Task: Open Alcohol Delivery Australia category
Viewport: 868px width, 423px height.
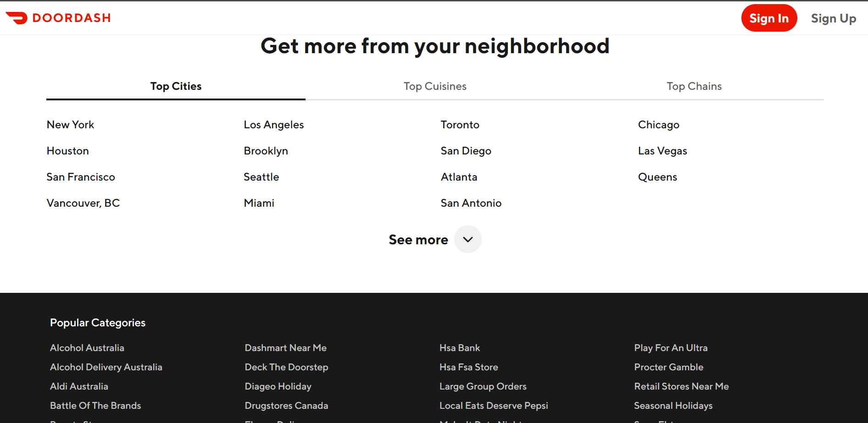Action: tap(106, 367)
